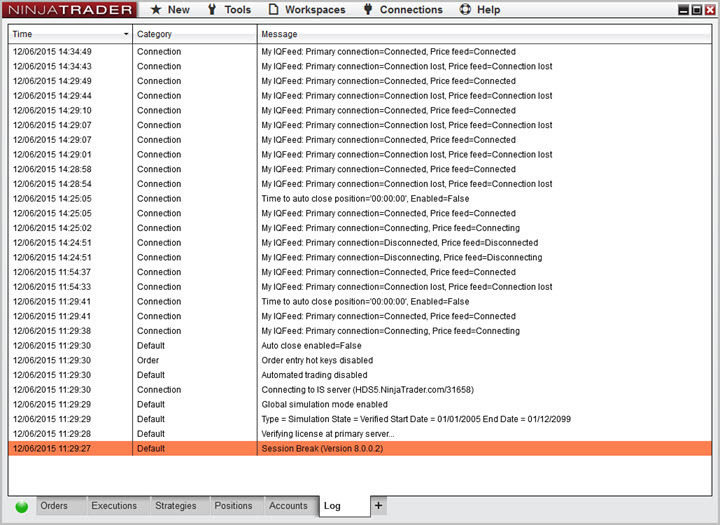
Task: Click timestamp 12/06/2015 14:29:44
Action: [52, 96]
